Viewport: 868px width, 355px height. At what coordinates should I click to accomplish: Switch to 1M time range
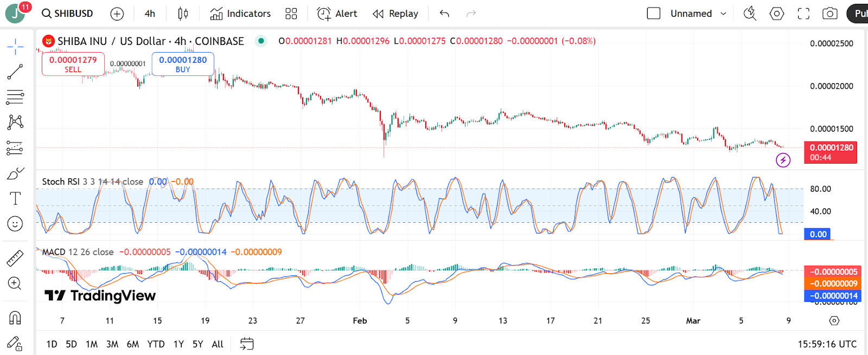[92, 344]
